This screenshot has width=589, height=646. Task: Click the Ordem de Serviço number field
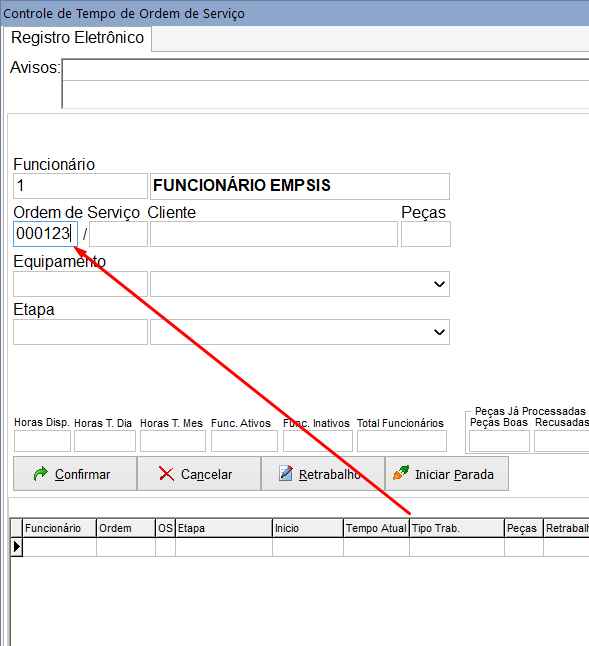(x=45, y=234)
